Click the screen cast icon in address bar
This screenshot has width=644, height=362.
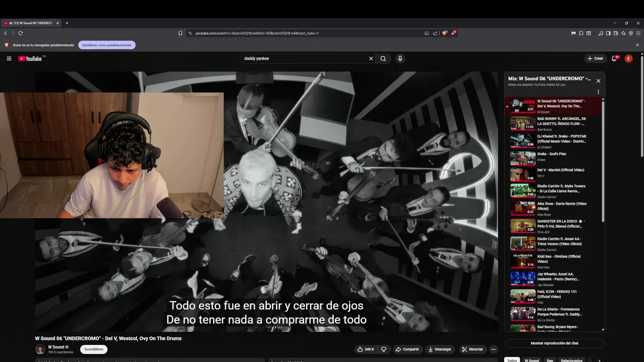[427, 33]
